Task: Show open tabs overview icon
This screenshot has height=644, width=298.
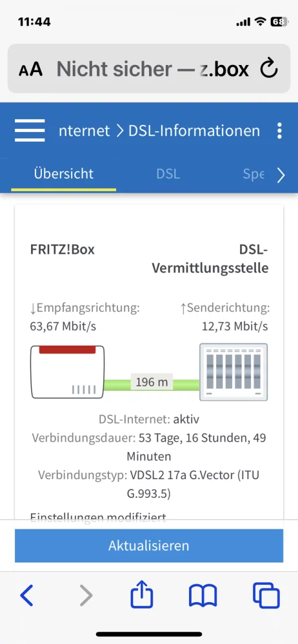Action: pyautogui.click(x=266, y=596)
